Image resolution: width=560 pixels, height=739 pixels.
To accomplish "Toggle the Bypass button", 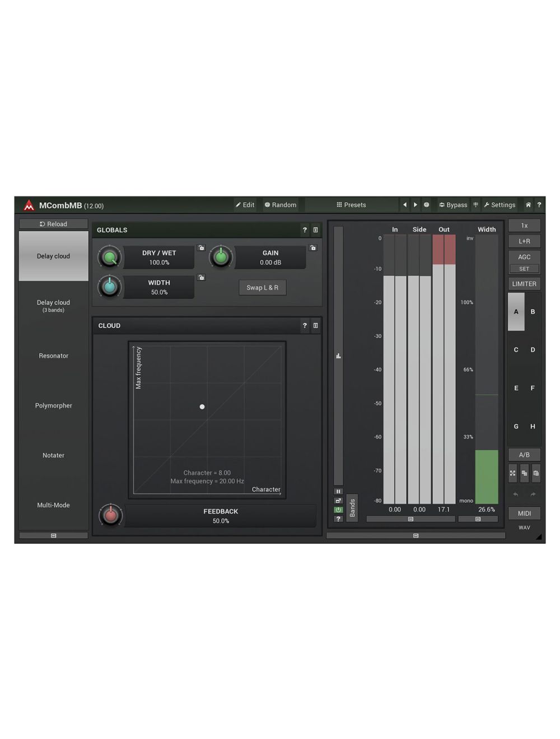I will [x=453, y=205].
